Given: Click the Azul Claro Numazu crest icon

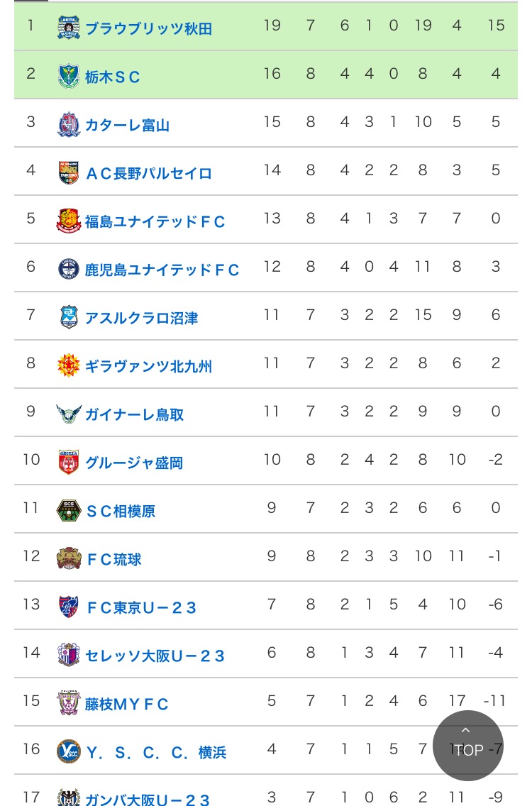Looking at the screenshot, I should pyautogui.click(x=69, y=317).
